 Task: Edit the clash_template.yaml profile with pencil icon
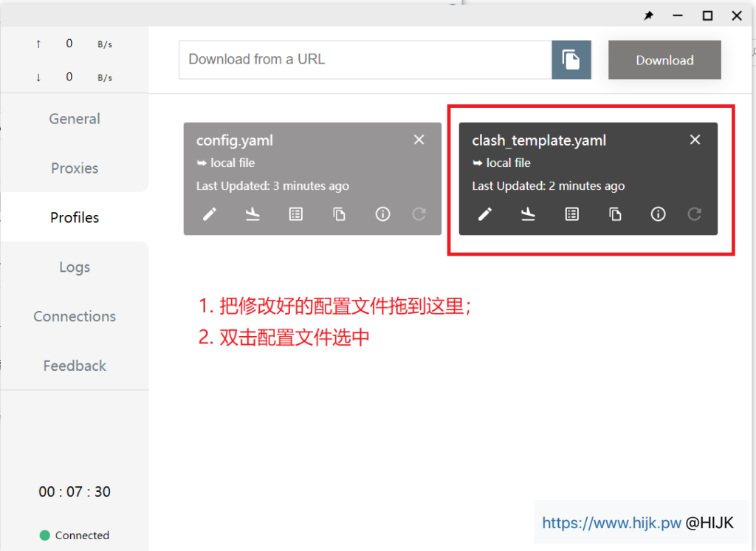point(485,214)
